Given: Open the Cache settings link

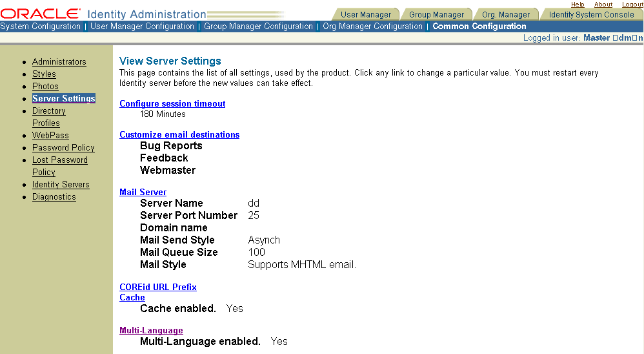Looking at the screenshot, I should pos(132,297).
